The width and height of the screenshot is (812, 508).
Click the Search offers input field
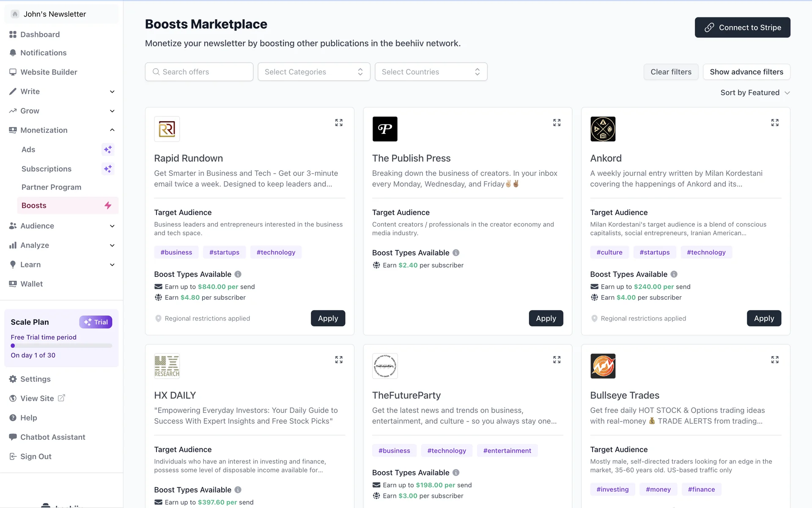point(199,72)
